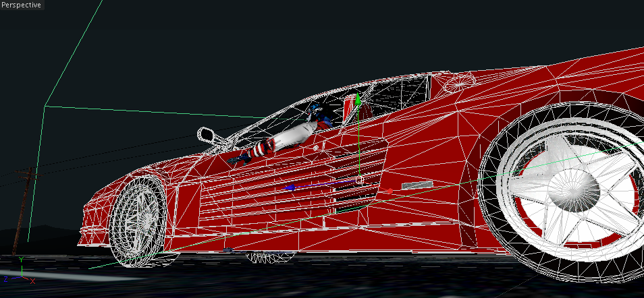Click the character's dark shoe

[238, 159]
